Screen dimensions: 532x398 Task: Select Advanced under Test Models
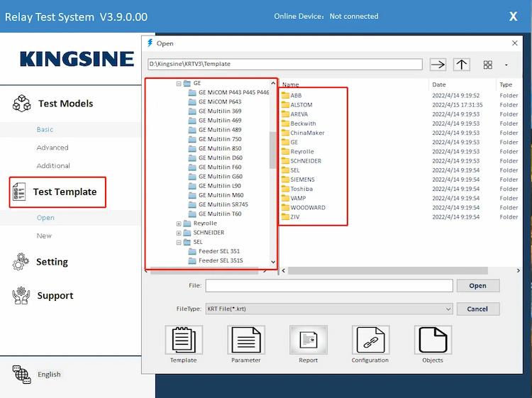pos(52,148)
